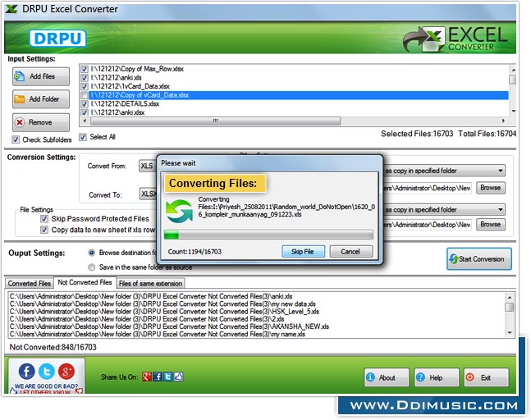The width and height of the screenshot is (531, 420).
Task: Toggle Copy data to new sheet checkbox
Action: (x=44, y=230)
